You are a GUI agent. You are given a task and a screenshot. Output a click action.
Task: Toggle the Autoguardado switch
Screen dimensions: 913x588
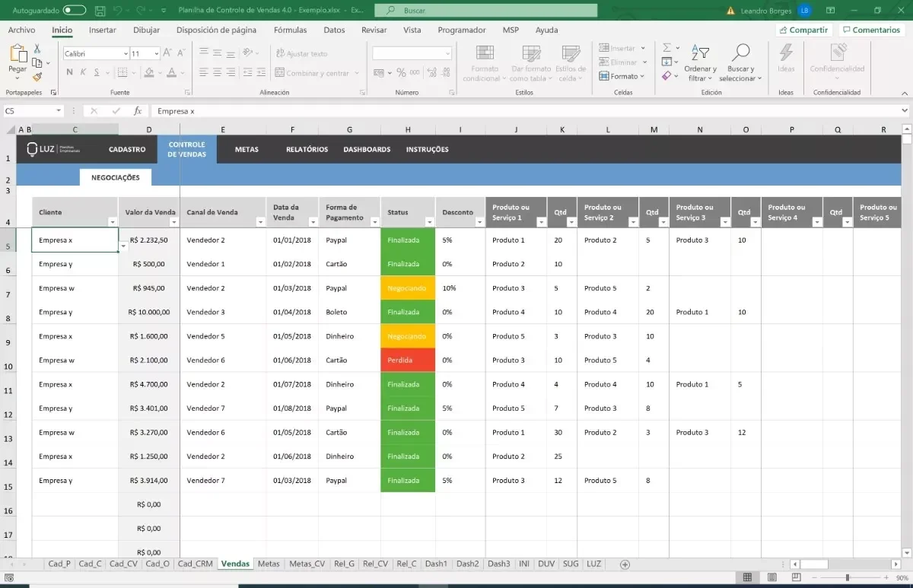[75, 11]
